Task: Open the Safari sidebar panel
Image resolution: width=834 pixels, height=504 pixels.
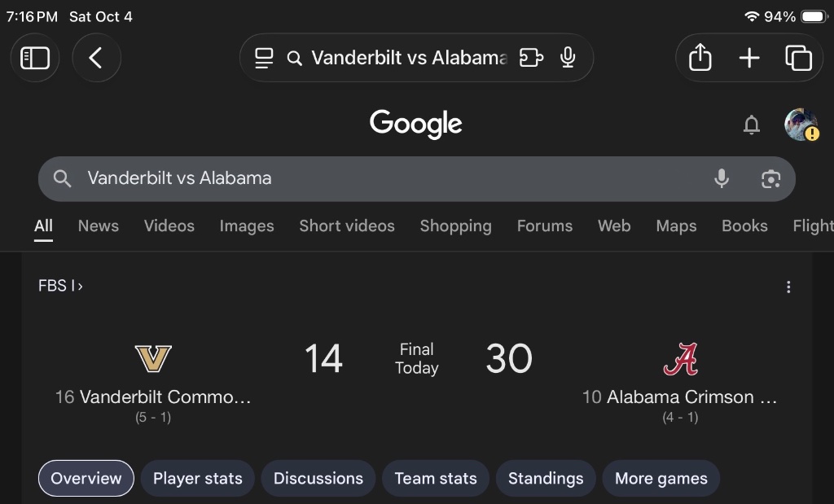Action: (35, 58)
